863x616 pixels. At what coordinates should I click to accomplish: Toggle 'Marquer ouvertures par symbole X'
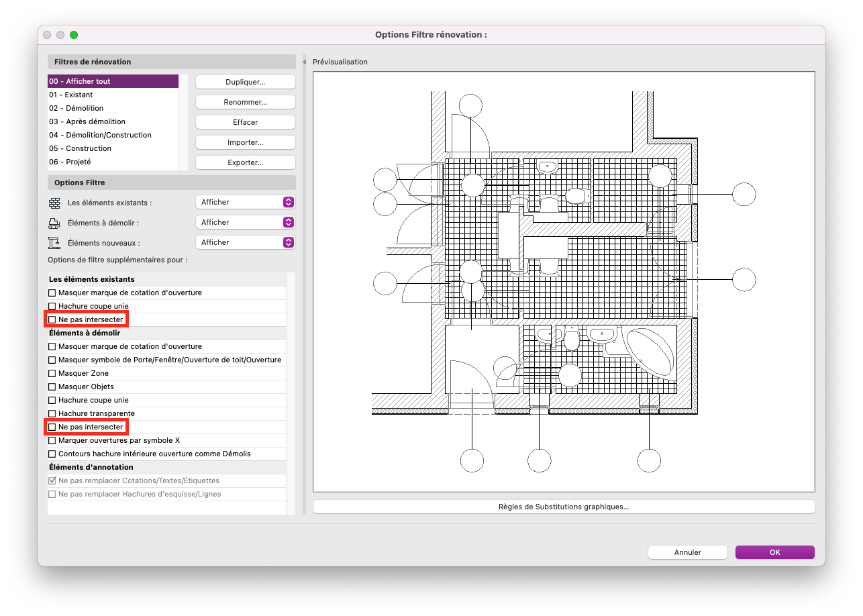tap(52, 440)
